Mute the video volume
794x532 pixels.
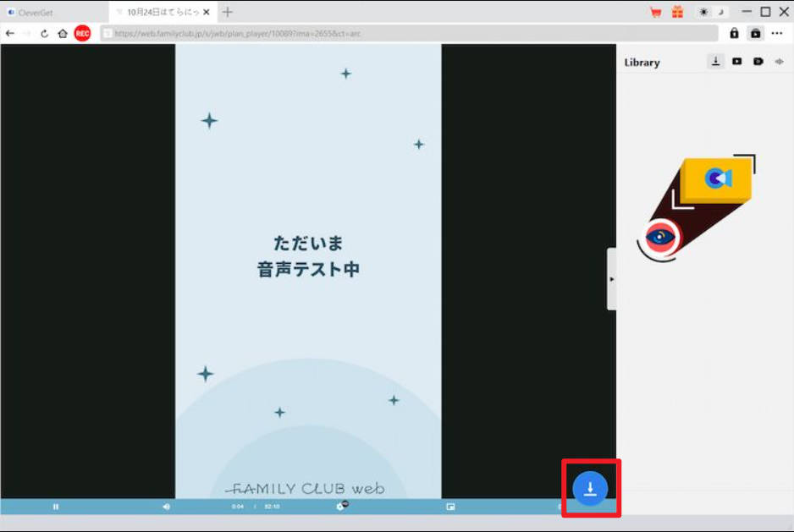[166, 507]
